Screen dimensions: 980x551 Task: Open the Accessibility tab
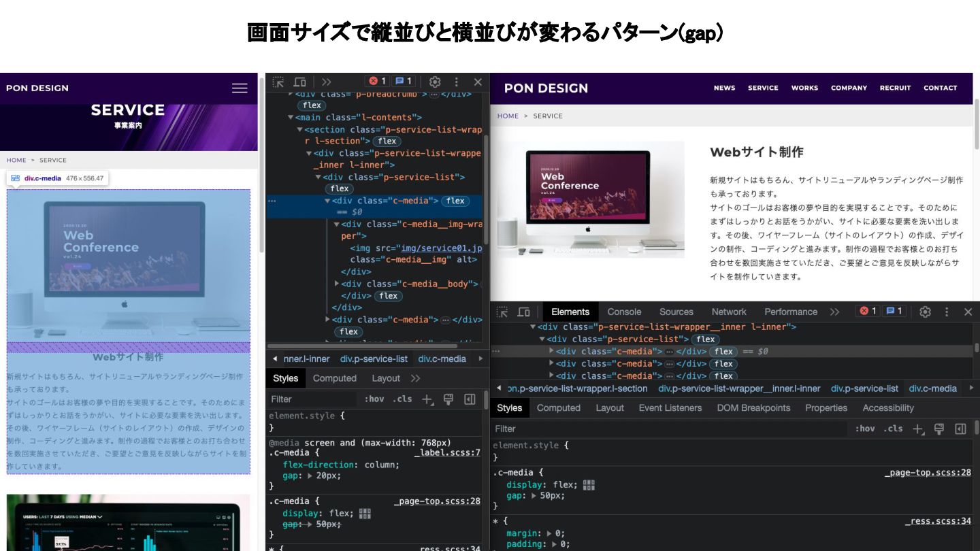click(x=888, y=408)
